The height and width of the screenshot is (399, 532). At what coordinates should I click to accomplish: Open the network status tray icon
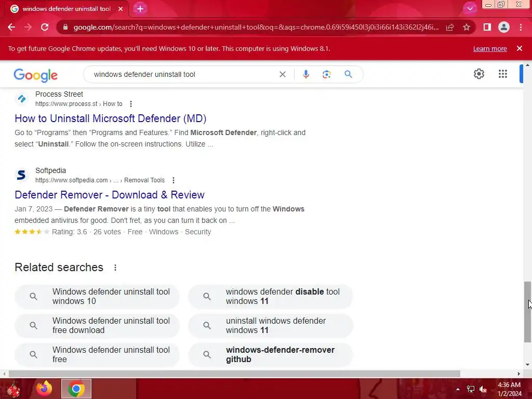coord(471,389)
